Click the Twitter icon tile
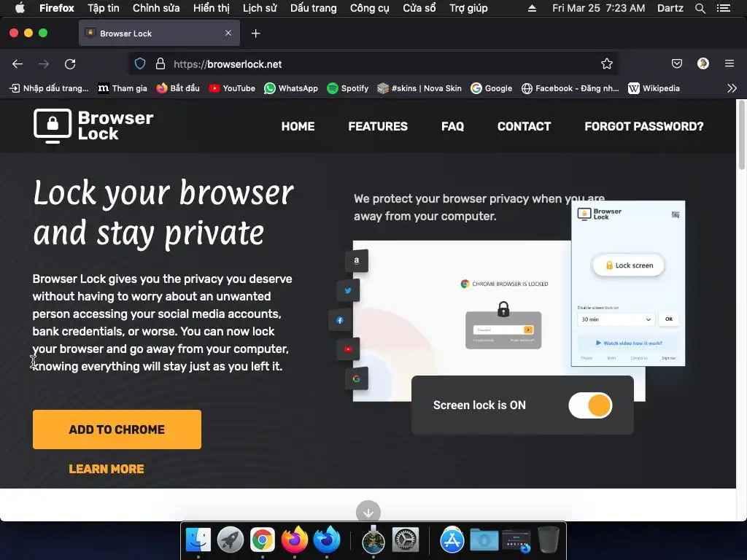The width and height of the screenshot is (747, 560). pos(348,290)
